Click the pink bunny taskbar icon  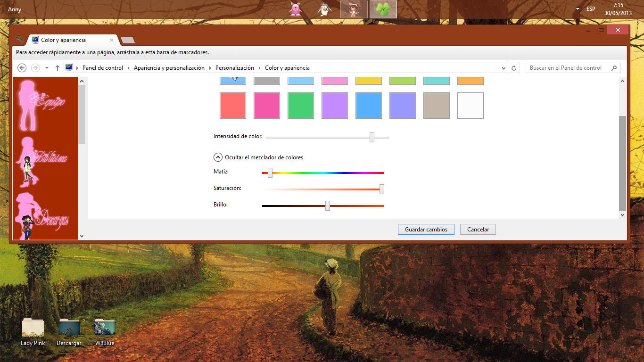coord(296,9)
